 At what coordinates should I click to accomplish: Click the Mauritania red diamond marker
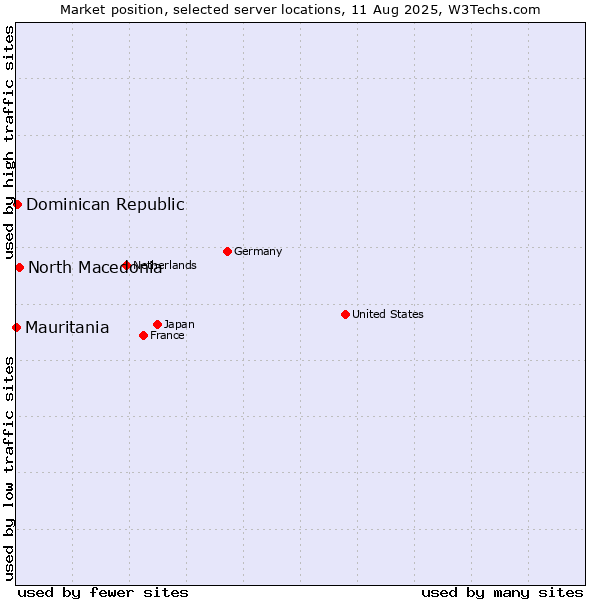tap(16, 328)
